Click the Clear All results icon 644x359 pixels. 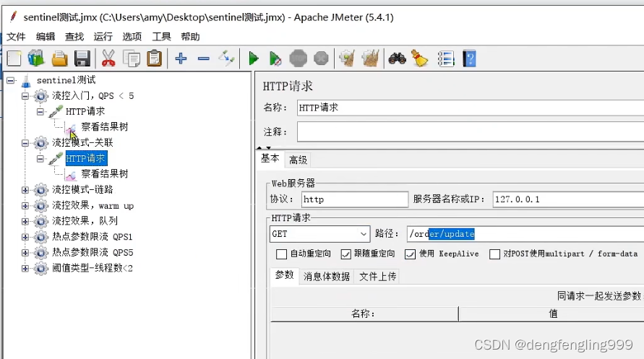[371, 59]
